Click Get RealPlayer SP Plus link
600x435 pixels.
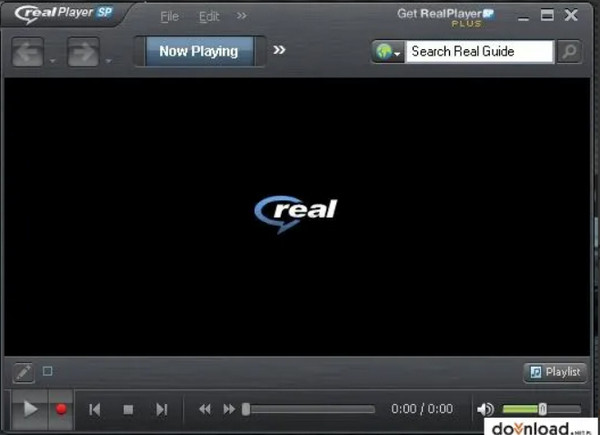pyautogui.click(x=446, y=17)
